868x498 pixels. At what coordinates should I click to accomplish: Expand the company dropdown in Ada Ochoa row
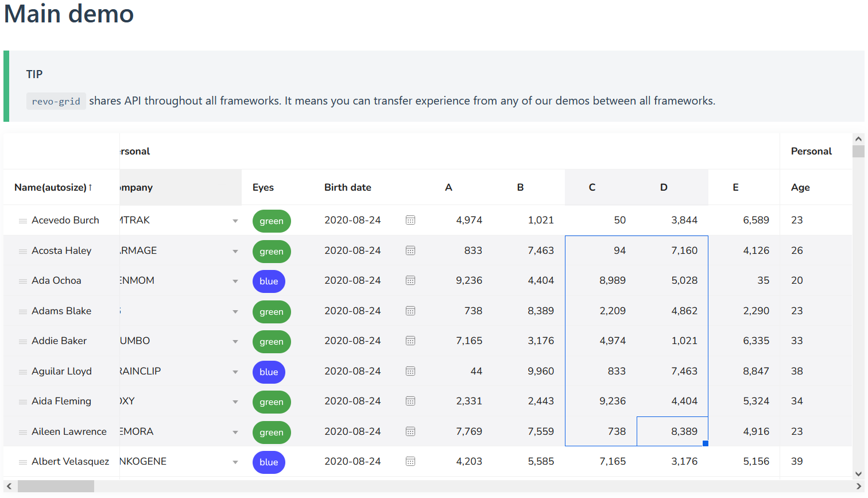coord(235,281)
